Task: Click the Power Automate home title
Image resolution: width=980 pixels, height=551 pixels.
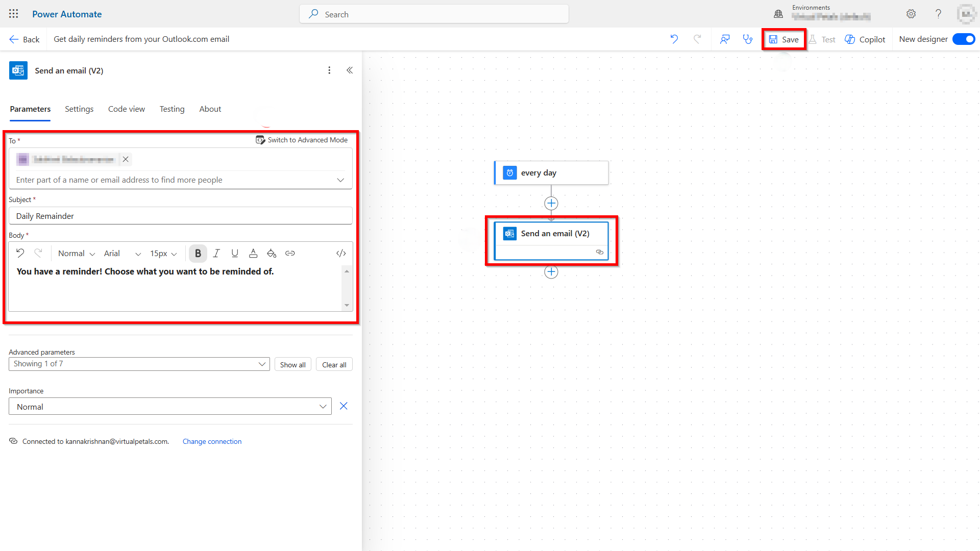Action: (x=67, y=14)
